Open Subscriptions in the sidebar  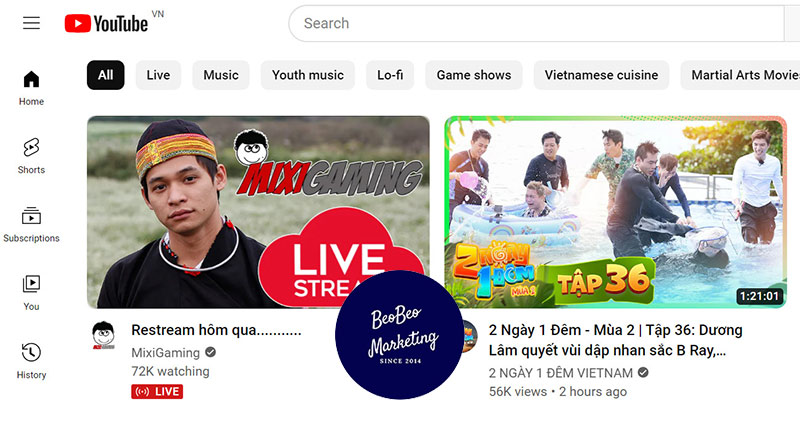click(31, 224)
